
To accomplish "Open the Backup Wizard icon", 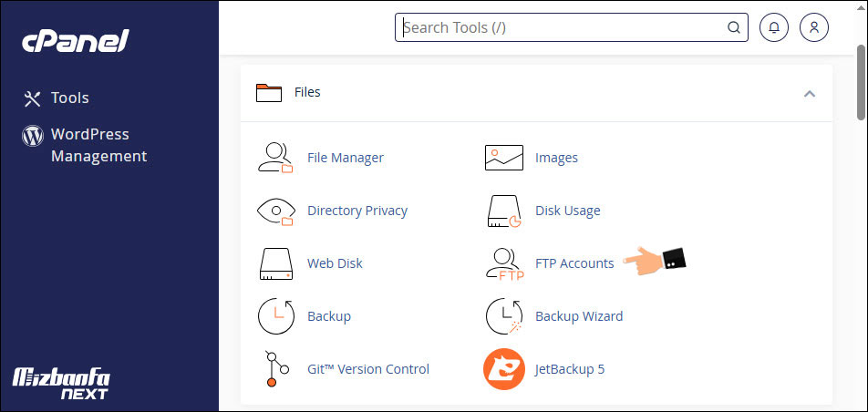I will pos(503,316).
